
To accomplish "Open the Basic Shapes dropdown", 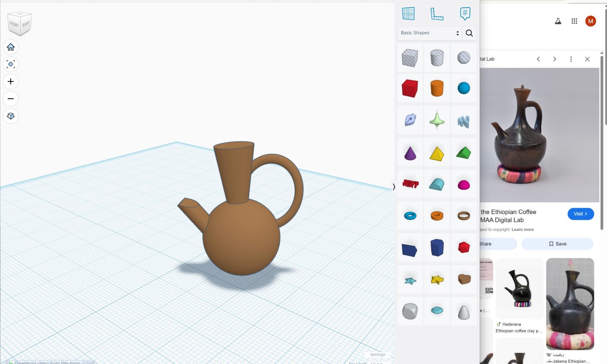I will tap(429, 33).
